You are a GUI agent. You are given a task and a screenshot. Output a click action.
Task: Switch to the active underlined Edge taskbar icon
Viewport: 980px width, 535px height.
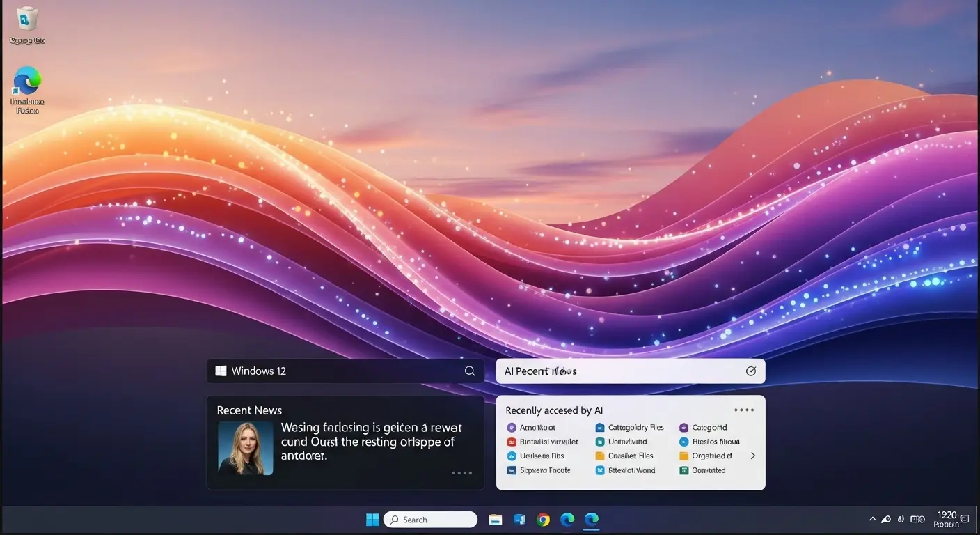click(592, 520)
